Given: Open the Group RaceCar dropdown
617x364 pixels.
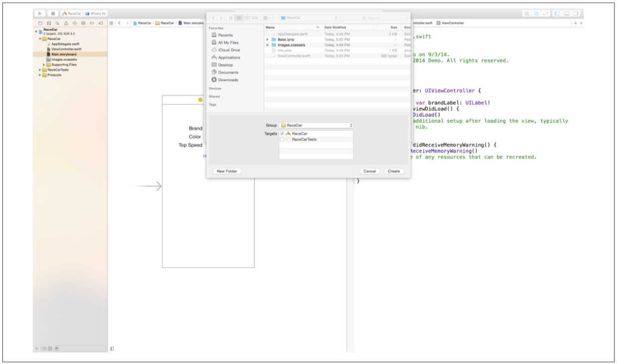Looking at the screenshot, I should click(x=316, y=125).
